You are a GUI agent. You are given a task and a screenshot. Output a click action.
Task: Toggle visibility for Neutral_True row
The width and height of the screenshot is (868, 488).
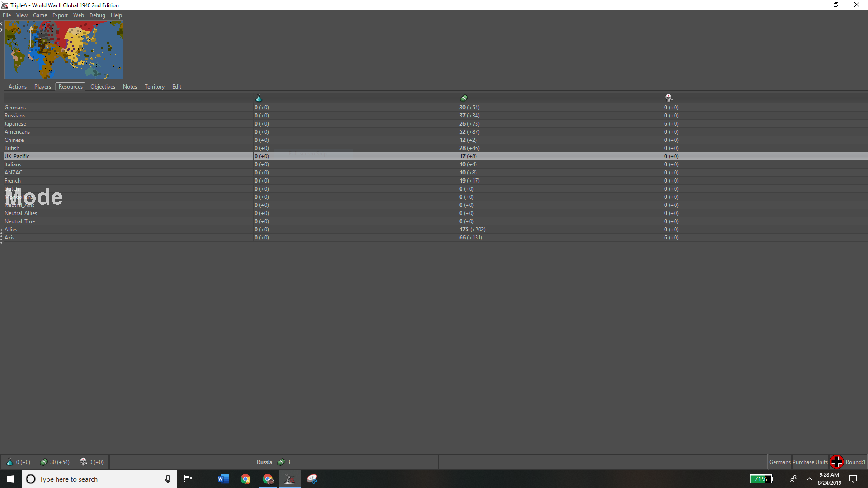tap(20, 221)
